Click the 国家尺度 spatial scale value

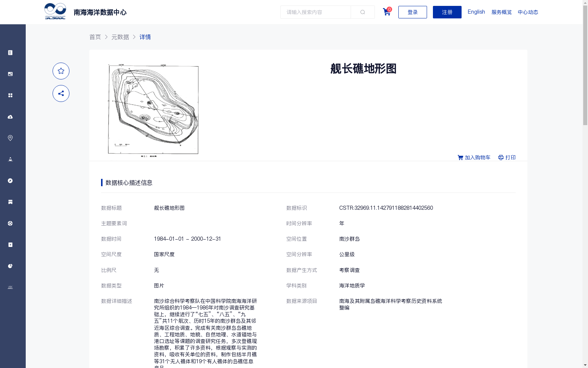click(x=164, y=254)
